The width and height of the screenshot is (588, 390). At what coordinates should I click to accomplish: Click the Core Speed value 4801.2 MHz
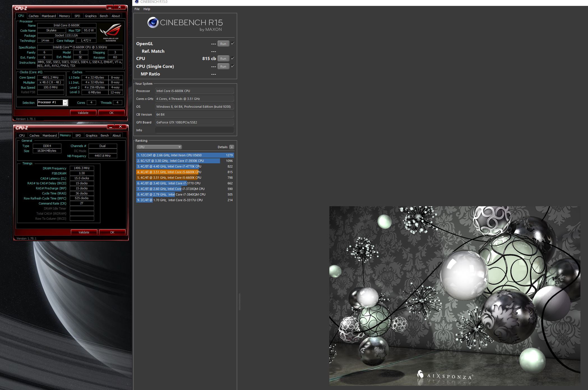pyautogui.click(x=50, y=77)
